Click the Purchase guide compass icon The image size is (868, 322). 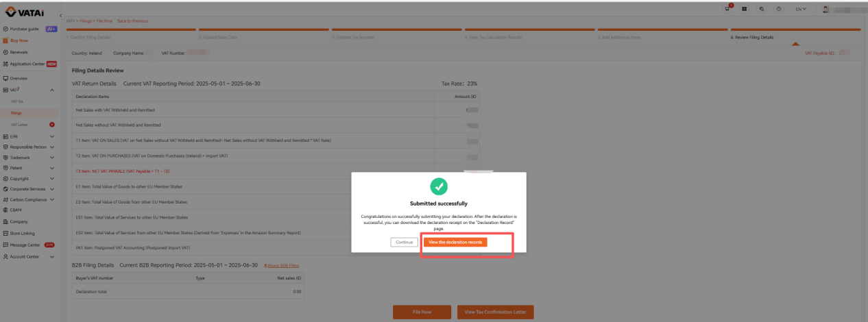click(x=5, y=29)
